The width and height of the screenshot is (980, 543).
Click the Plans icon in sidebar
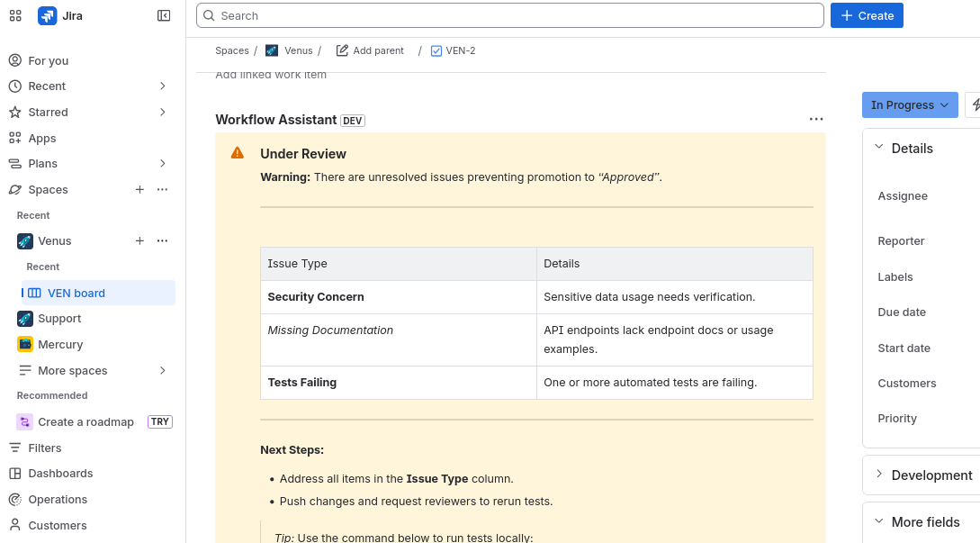(x=15, y=164)
